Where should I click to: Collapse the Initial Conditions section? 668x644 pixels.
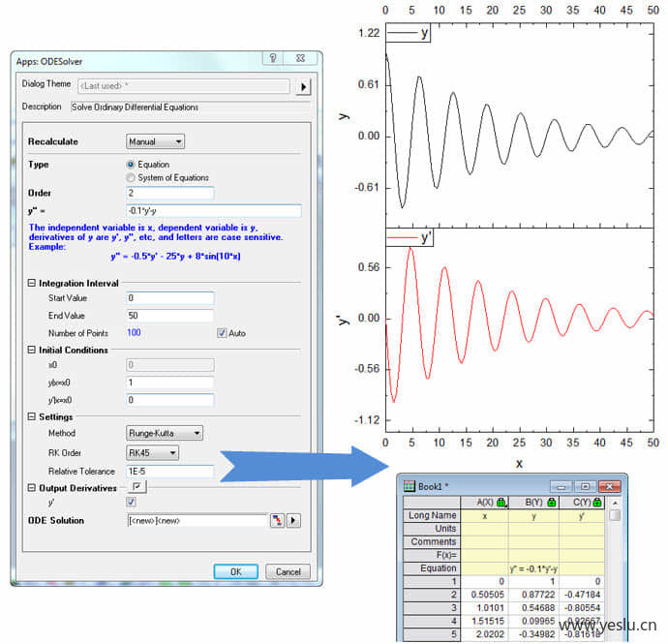click(32, 350)
